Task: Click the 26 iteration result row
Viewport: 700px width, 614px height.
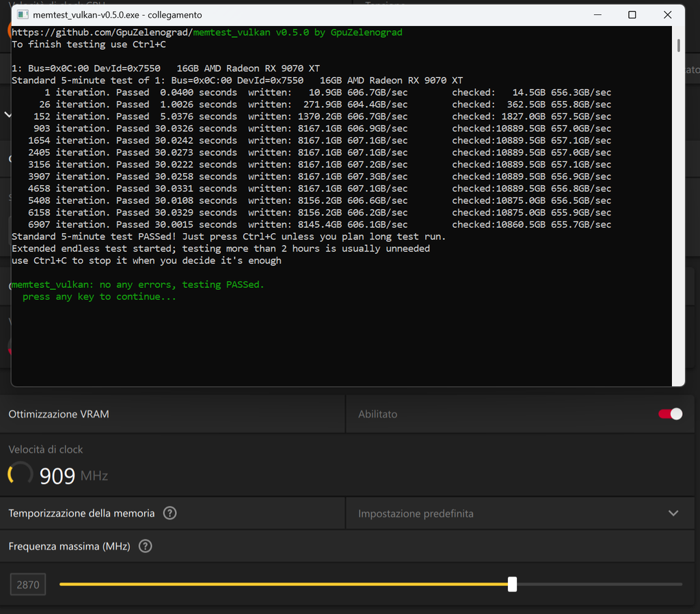Action: pyautogui.click(x=325, y=104)
